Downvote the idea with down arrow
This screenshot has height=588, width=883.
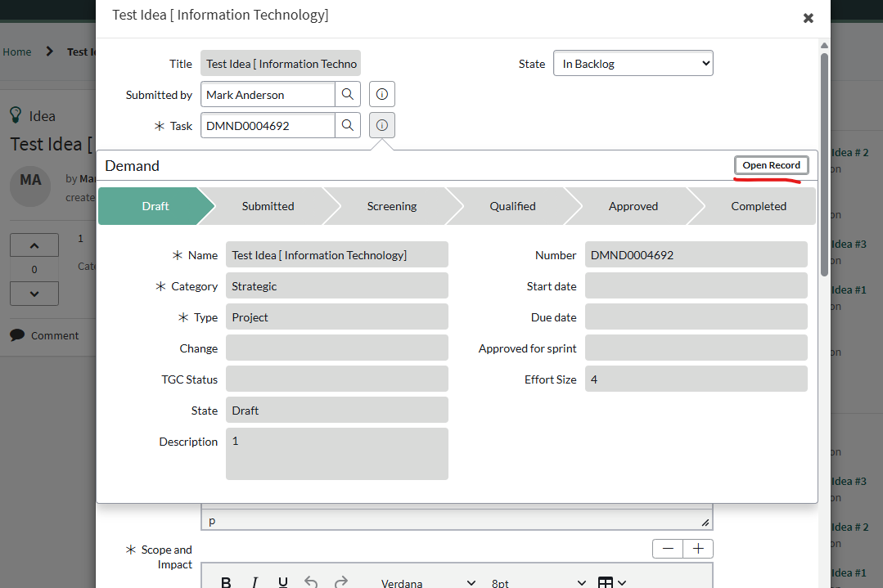34,294
